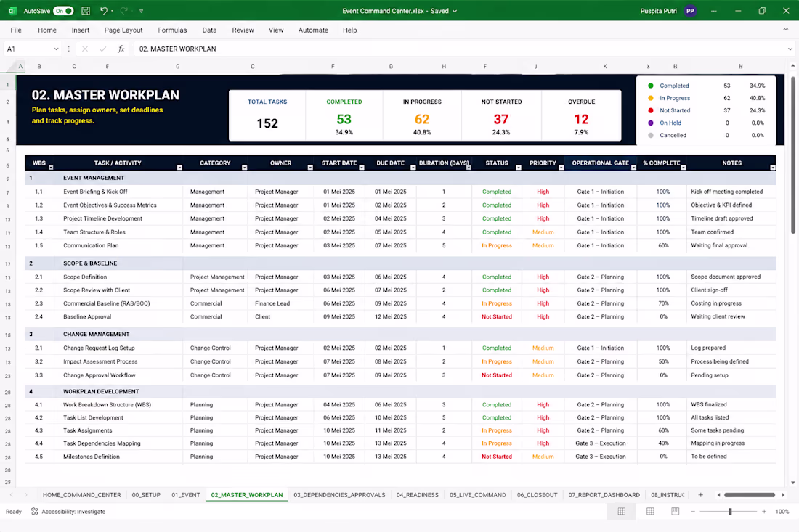Expand the collapsed ribbon chevron
The image size is (799, 532).
pos(785,30)
